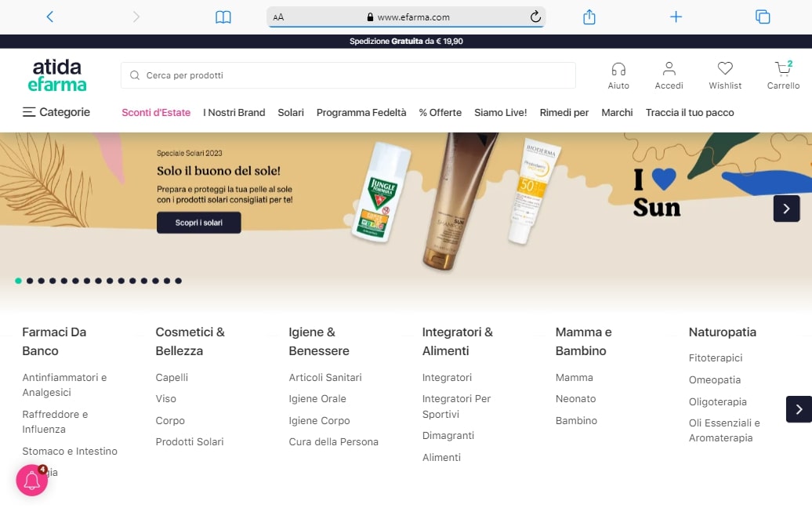Show more categories with right arrow
812x508 pixels.
(799, 409)
